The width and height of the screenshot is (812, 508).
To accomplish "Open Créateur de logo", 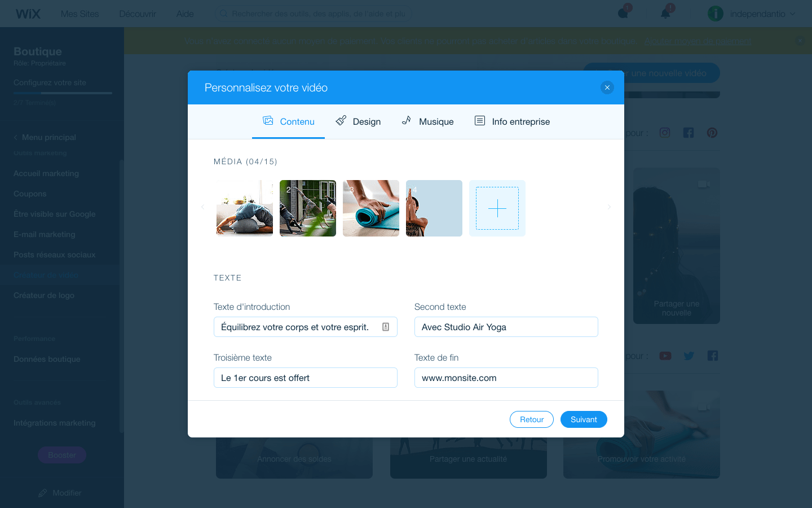I will coord(44,295).
